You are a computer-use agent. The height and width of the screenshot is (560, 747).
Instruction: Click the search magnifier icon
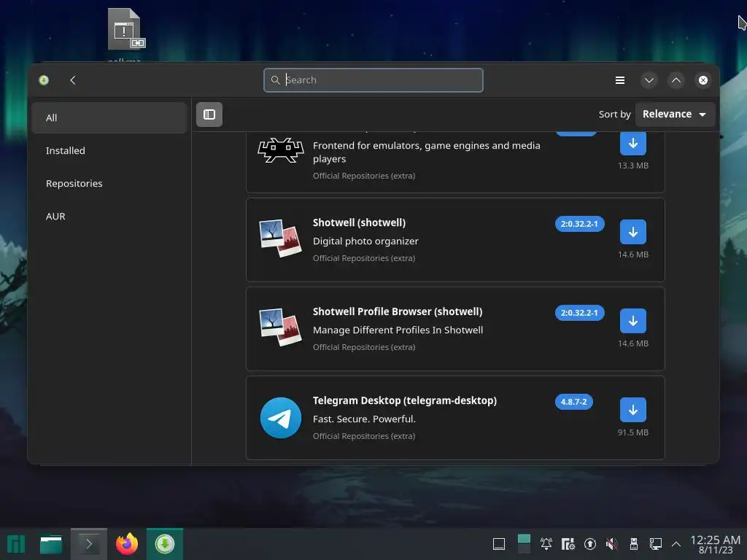[275, 80]
